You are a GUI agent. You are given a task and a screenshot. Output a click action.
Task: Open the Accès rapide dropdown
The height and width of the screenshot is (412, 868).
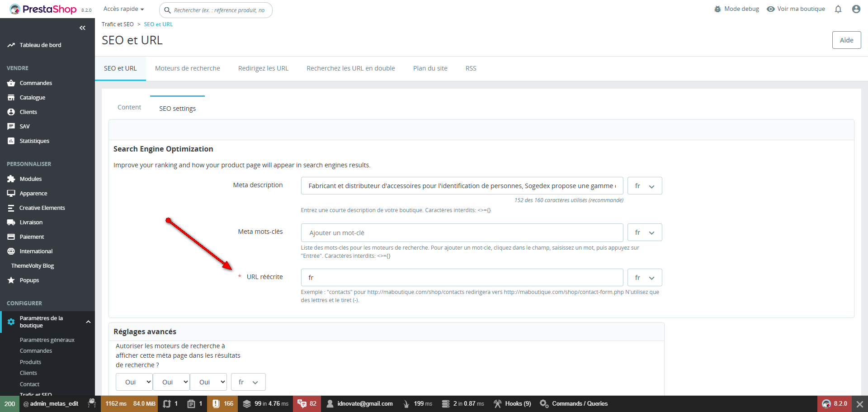123,9
